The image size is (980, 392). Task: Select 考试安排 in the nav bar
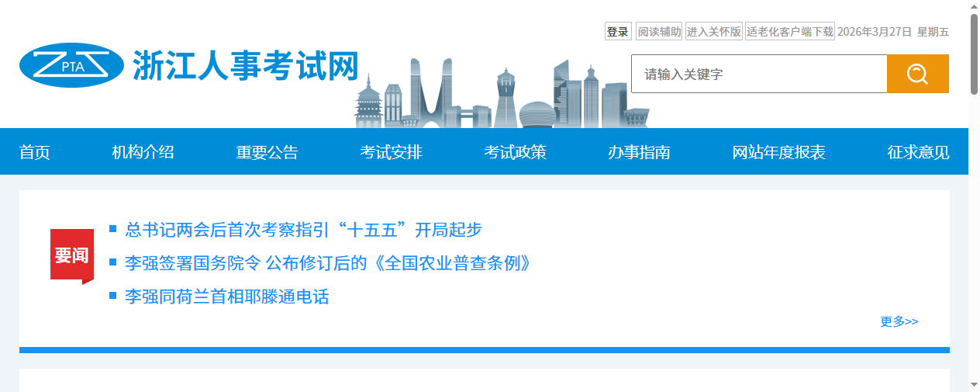click(x=391, y=152)
